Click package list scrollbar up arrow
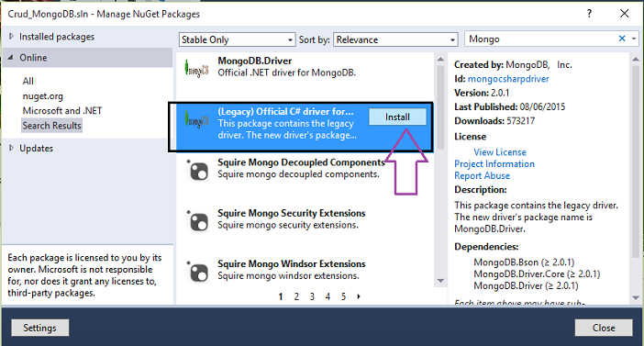Viewport: 644px width, 346px height. tap(440, 60)
